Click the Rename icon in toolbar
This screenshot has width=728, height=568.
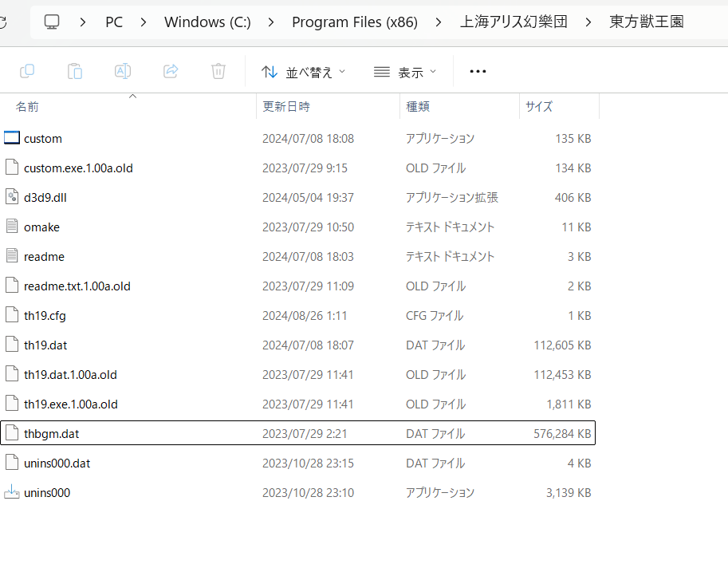pyautogui.click(x=123, y=71)
